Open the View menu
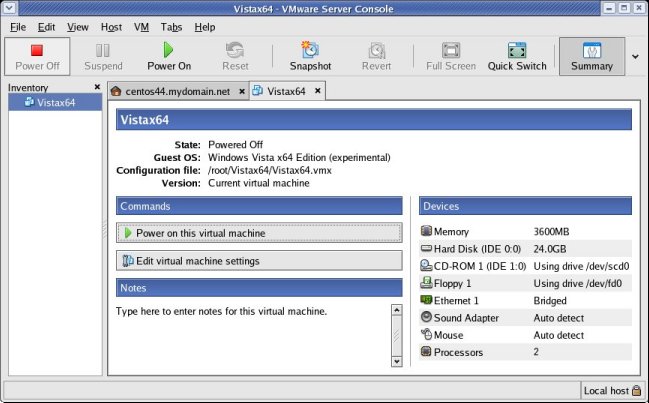This screenshot has height=403, width=649. 78,27
